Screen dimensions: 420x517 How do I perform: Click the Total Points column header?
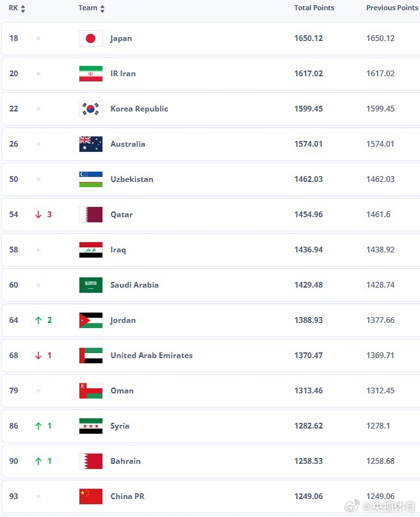pyautogui.click(x=314, y=8)
